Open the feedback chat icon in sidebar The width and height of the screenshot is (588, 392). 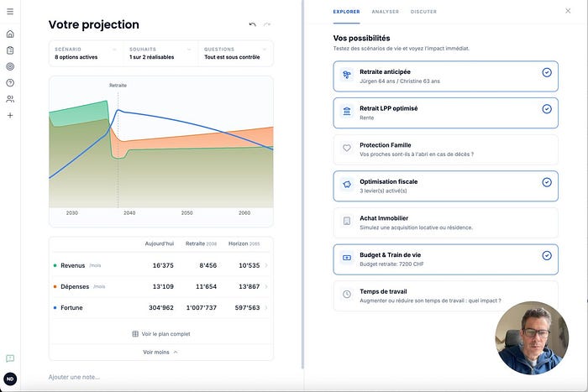click(10, 358)
